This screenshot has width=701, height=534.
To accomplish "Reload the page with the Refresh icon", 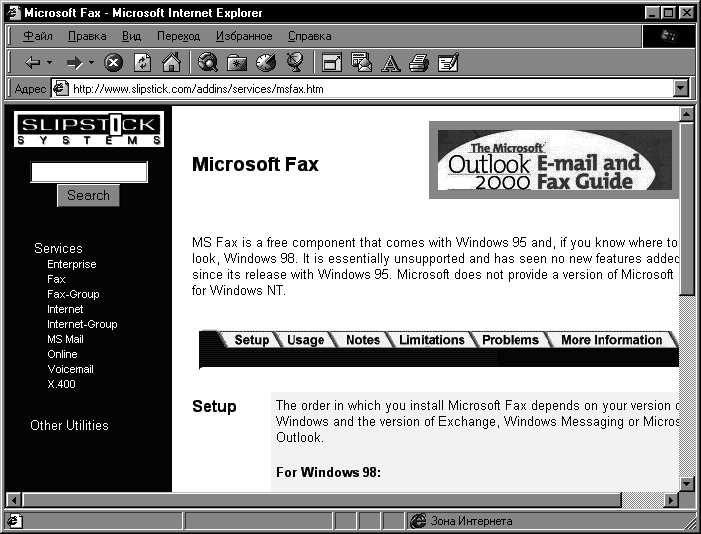I will pyautogui.click(x=143, y=63).
